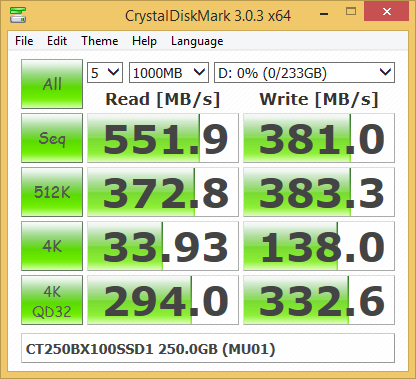Click the CrystalDiskMark app icon in title bar
The height and width of the screenshot is (379, 416).
pos(18,15)
